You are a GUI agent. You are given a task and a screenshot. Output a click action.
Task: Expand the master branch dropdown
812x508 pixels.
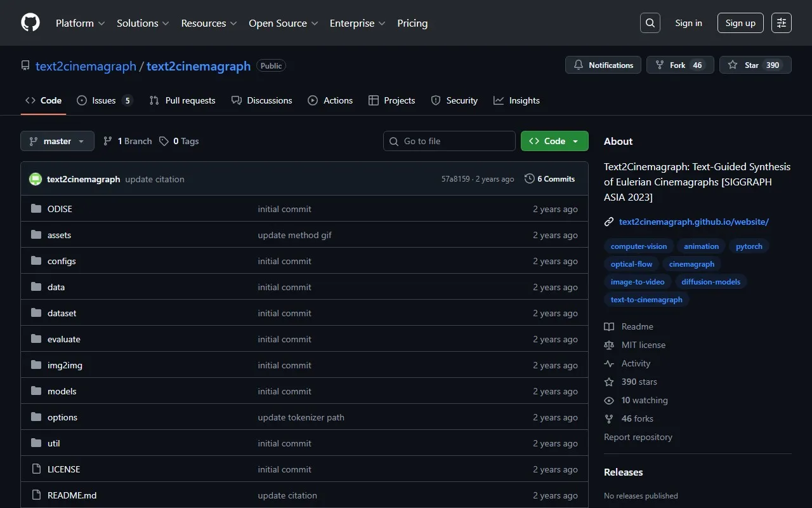[57, 141]
